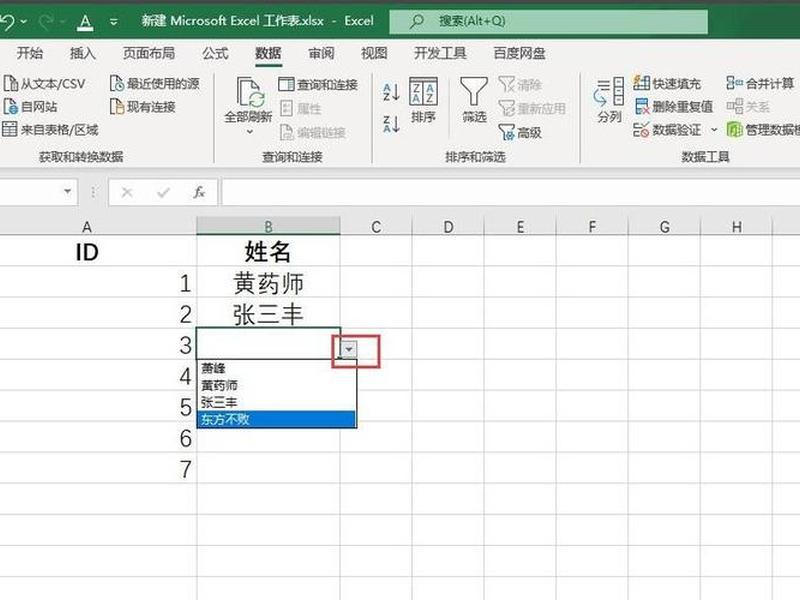Click the 自网站 import button
The width and height of the screenshot is (800, 600).
pyautogui.click(x=30, y=107)
